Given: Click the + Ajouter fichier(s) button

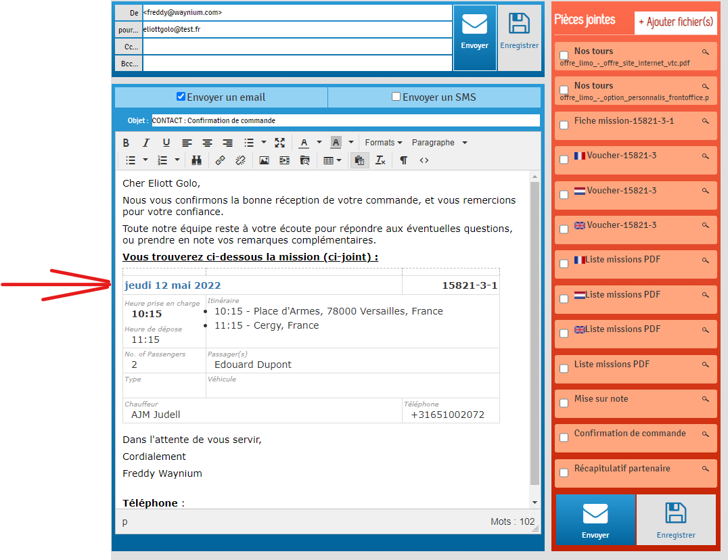Looking at the screenshot, I should click(675, 22).
